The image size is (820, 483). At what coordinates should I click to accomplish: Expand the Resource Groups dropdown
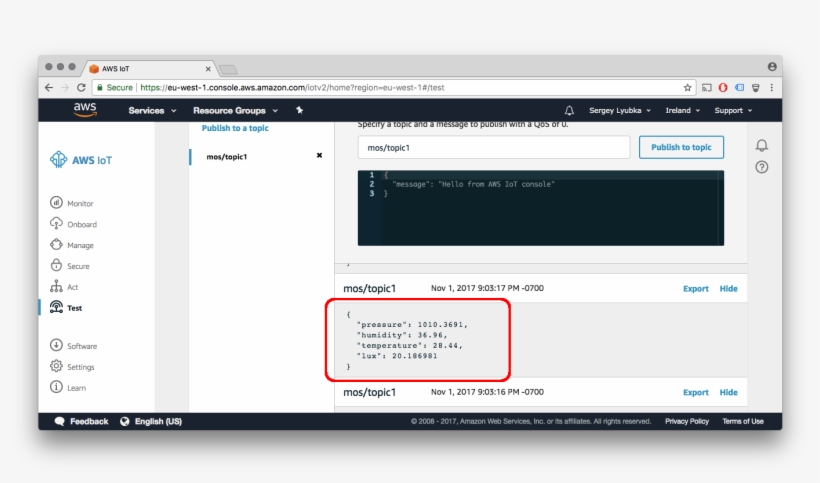click(235, 110)
